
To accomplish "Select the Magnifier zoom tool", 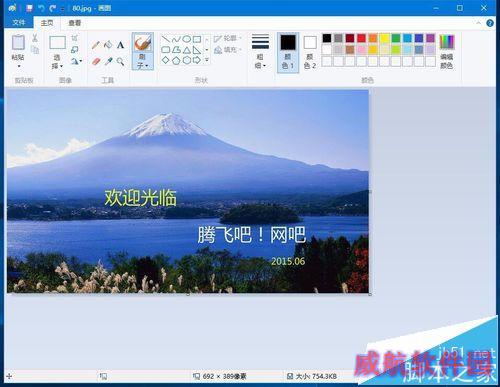I will click(x=120, y=62).
